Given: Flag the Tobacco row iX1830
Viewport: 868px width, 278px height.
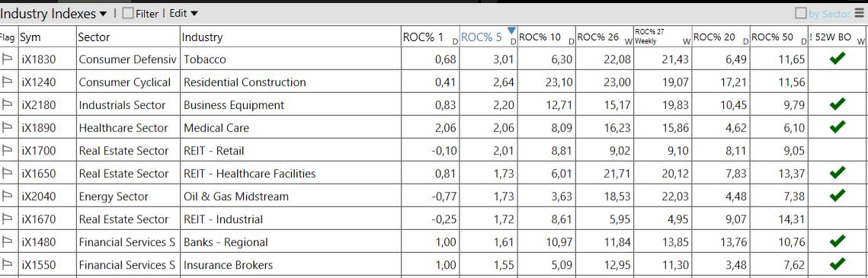Looking at the screenshot, I should coord(8,59).
